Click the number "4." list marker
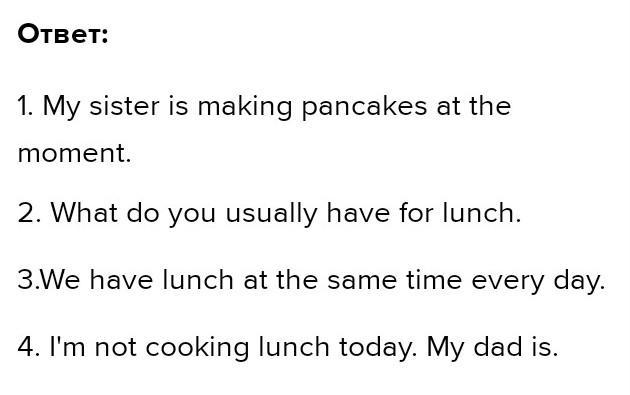630x395 pixels. [x=29, y=347]
